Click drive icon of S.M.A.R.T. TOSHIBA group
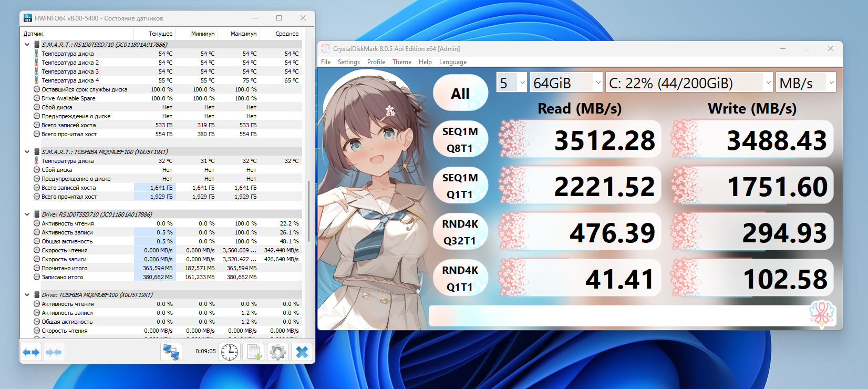This screenshot has width=868, height=389. [x=37, y=152]
